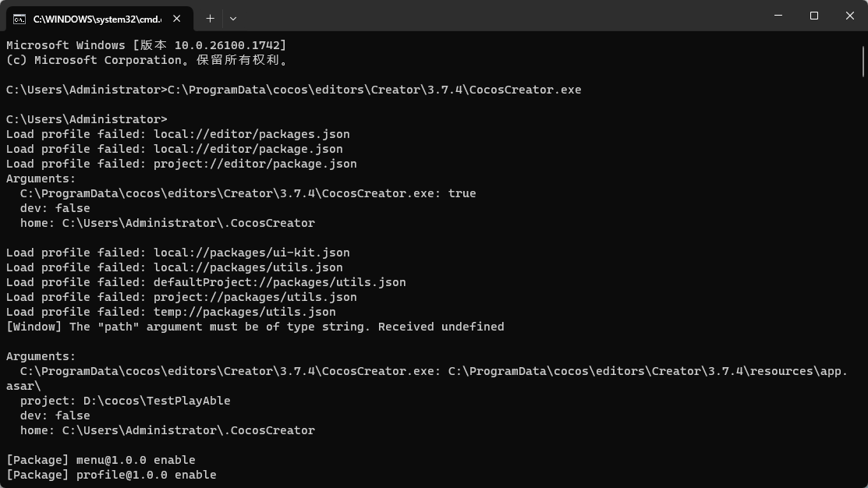The image size is (868, 488).
Task: Click the CocosCreator.exe command line
Action: click(293, 90)
